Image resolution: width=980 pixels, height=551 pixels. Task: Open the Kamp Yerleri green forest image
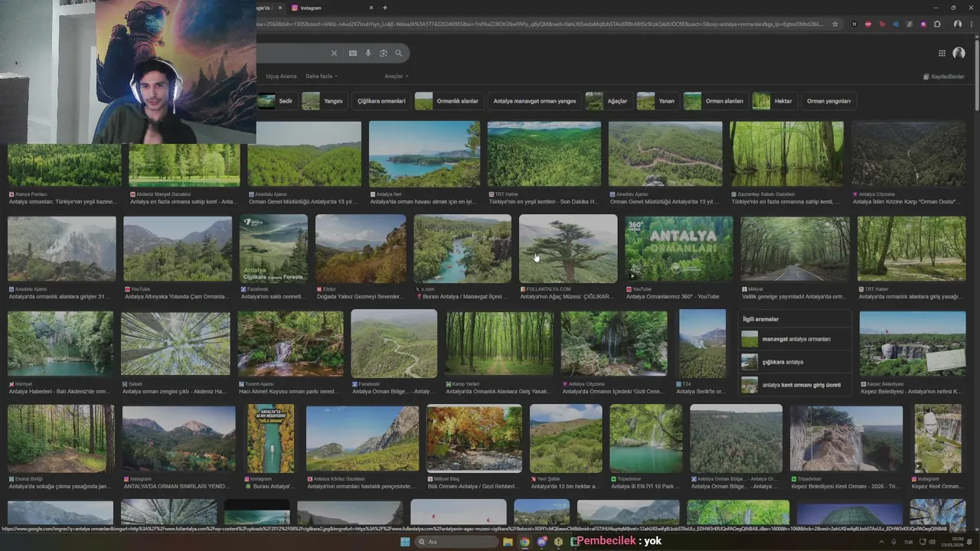[499, 344]
